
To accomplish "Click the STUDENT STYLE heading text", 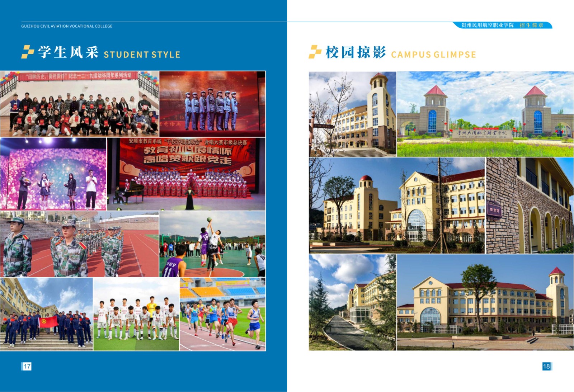I will pos(142,55).
